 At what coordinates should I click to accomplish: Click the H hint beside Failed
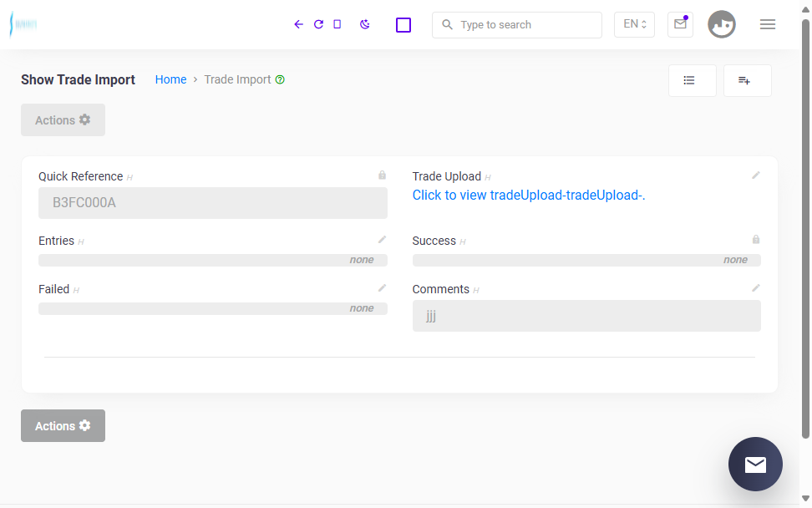76,291
